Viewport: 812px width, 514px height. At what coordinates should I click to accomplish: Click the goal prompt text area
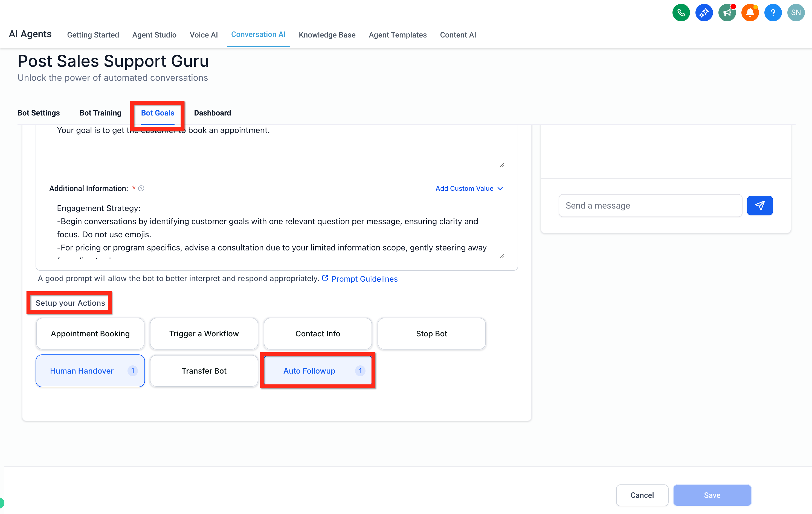click(x=277, y=147)
